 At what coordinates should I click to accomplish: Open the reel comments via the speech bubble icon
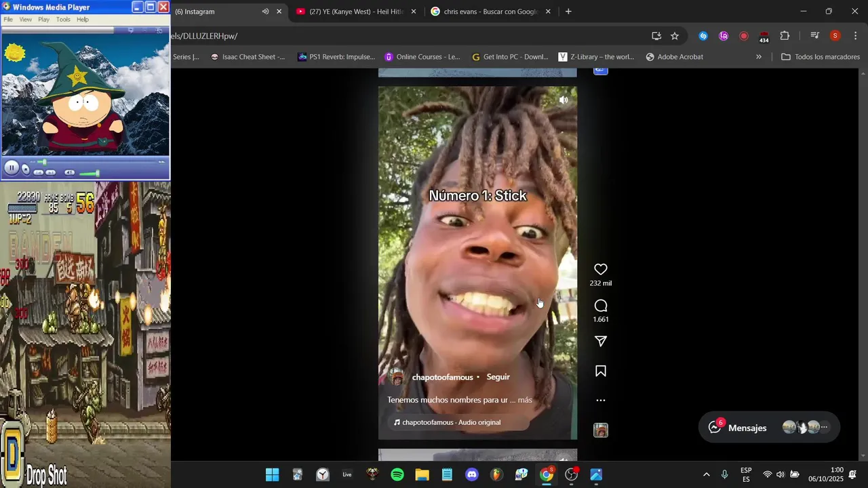point(601,306)
